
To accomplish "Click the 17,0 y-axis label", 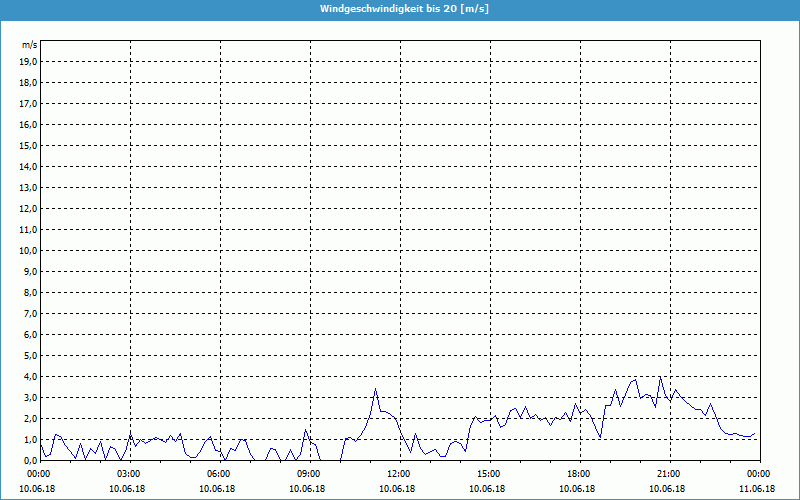I will pos(29,103).
